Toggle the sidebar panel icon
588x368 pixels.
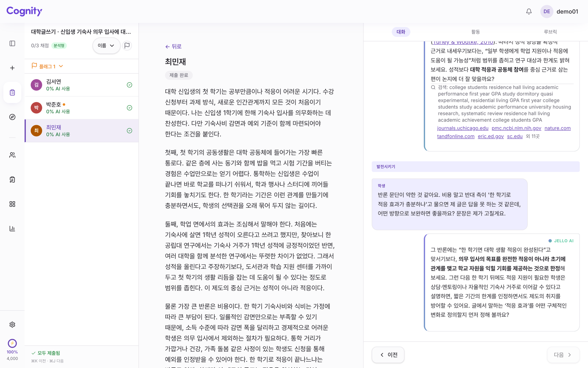[x=12, y=43]
